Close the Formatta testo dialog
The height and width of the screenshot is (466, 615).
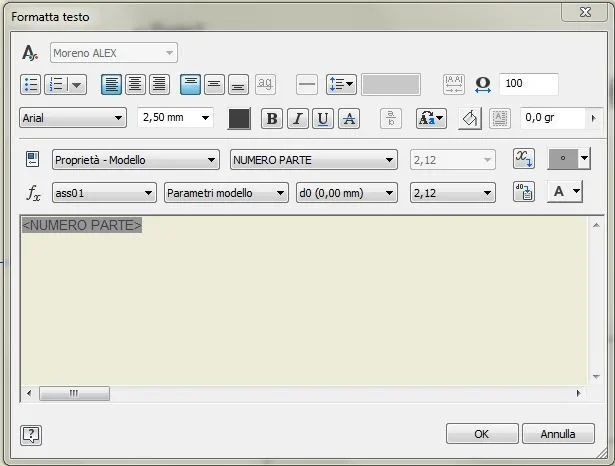(x=585, y=12)
